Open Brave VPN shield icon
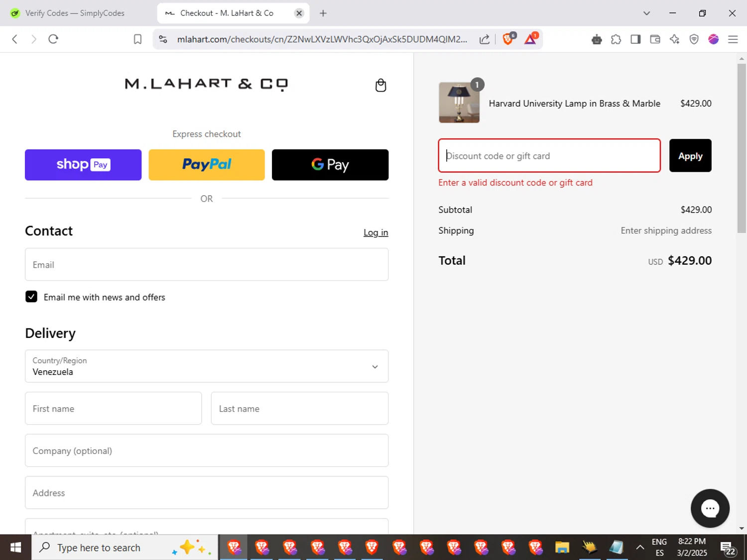 click(694, 39)
